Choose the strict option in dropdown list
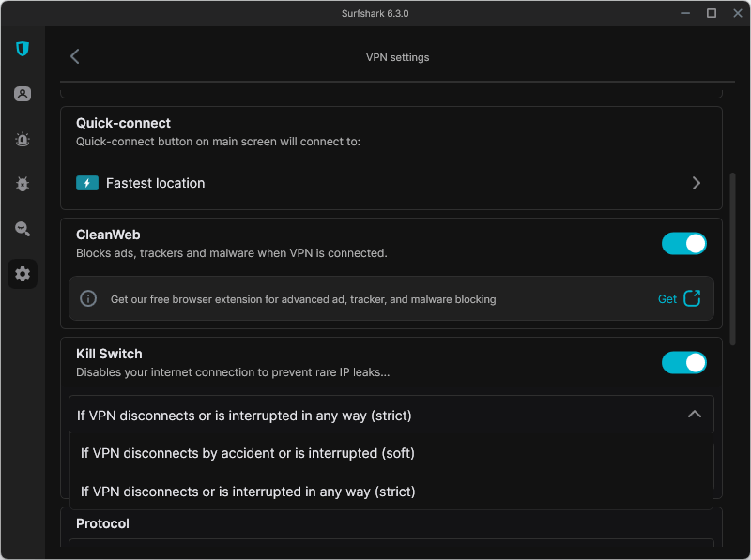The image size is (751, 560). pyautogui.click(x=248, y=492)
